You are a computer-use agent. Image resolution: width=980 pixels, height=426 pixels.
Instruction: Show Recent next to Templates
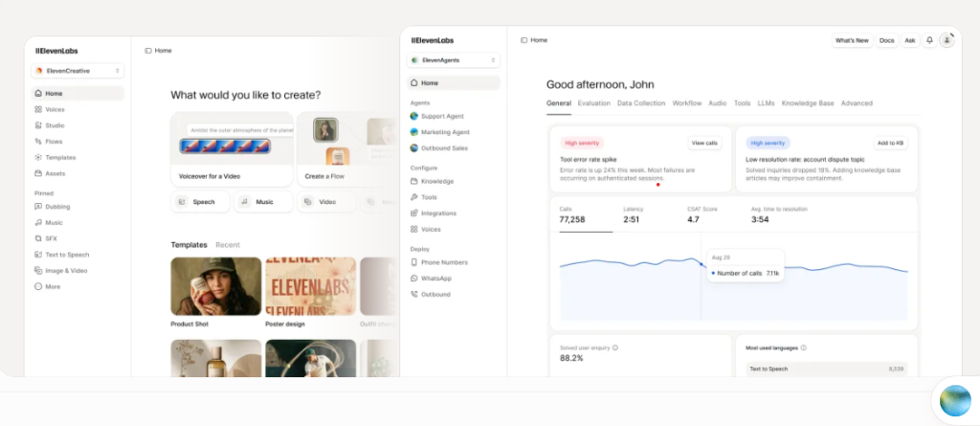coord(228,245)
